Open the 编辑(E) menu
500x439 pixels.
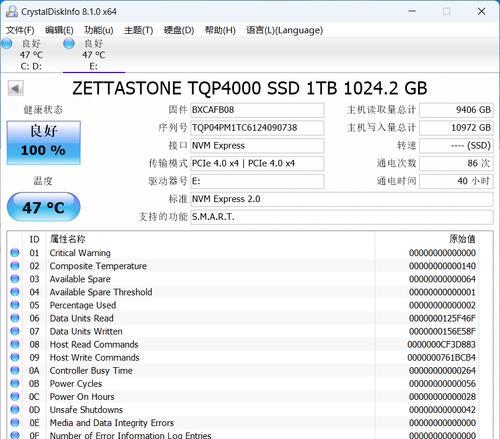click(59, 30)
